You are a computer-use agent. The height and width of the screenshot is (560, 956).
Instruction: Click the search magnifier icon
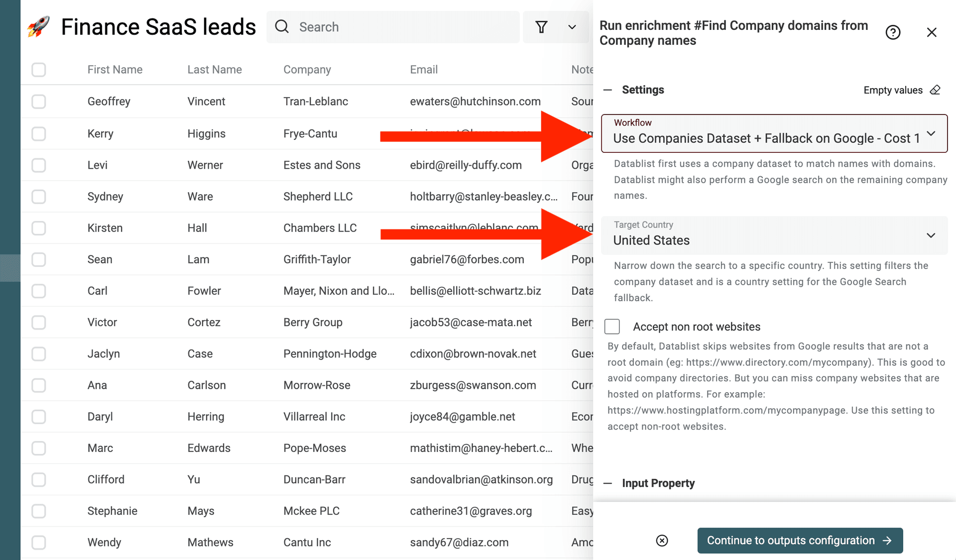click(282, 27)
